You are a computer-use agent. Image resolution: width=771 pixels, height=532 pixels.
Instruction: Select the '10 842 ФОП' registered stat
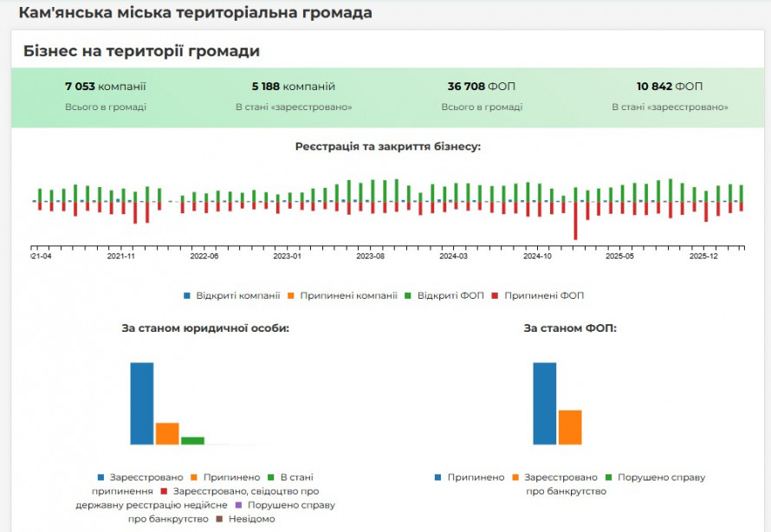[670, 87]
